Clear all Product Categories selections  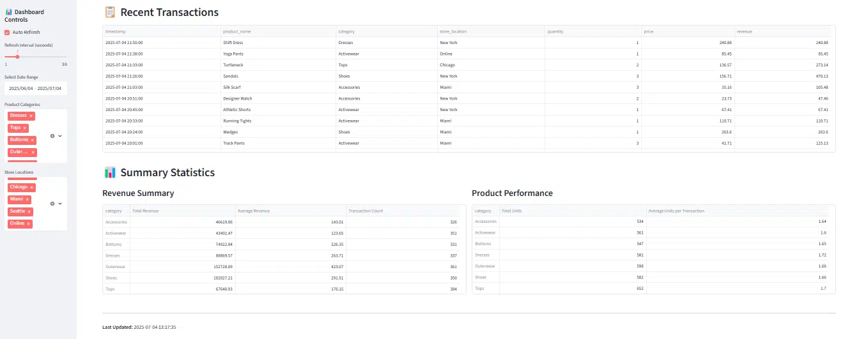click(x=52, y=135)
